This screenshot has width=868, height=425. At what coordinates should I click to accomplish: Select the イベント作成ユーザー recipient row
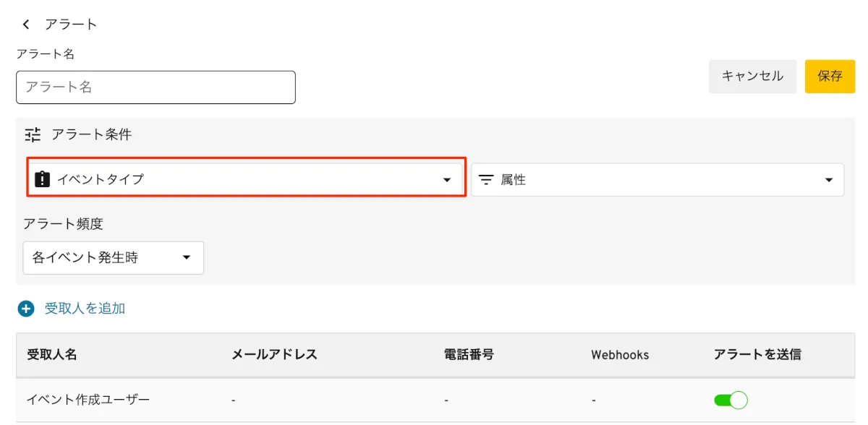(89, 400)
